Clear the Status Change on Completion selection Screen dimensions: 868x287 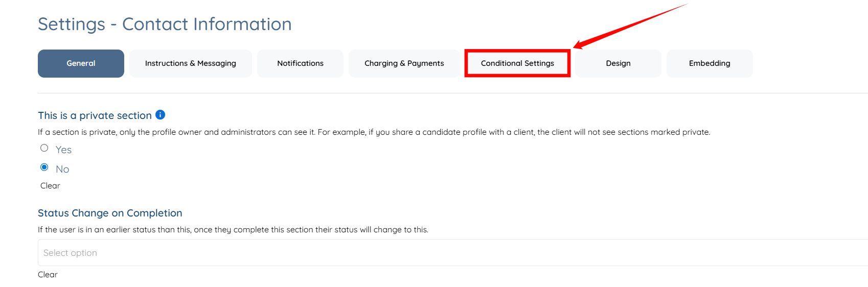48,275
